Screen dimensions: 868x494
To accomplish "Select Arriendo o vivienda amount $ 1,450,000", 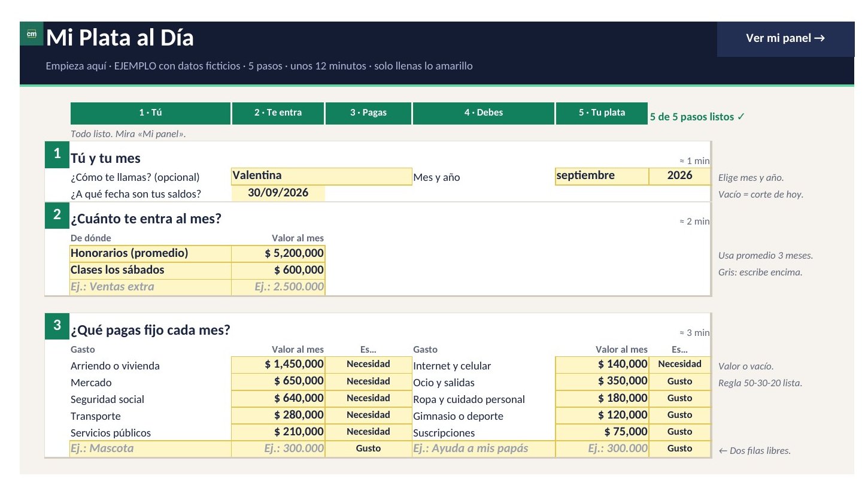I will click(278, 365).
